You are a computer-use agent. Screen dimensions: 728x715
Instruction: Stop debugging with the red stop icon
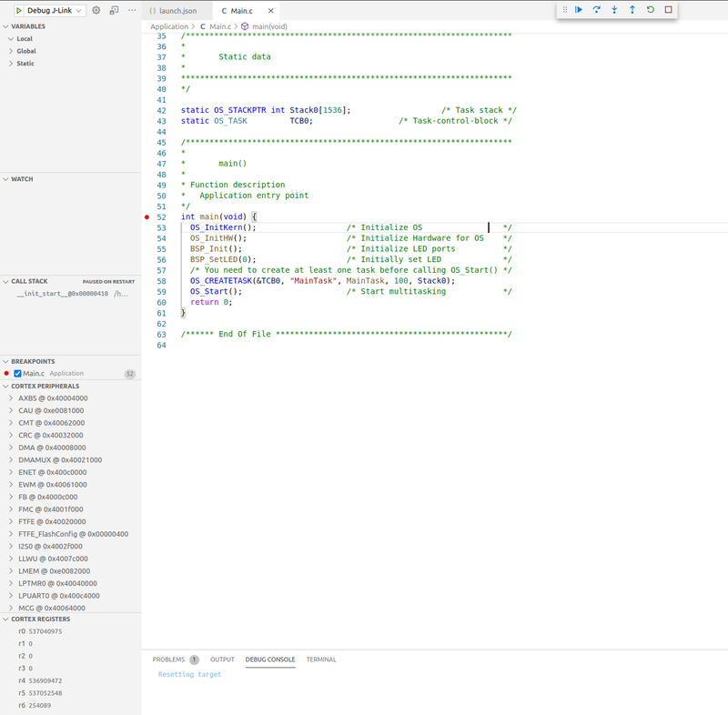670,9
